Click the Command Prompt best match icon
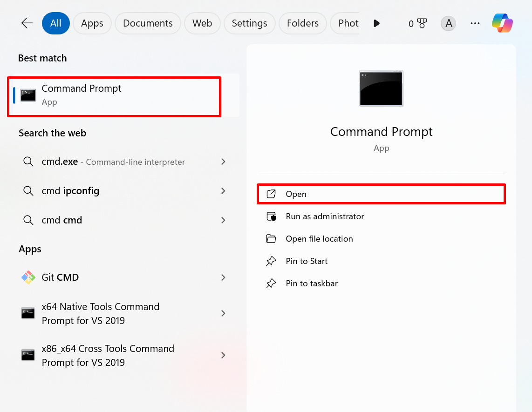532x412 pixels. pos(28,95)
